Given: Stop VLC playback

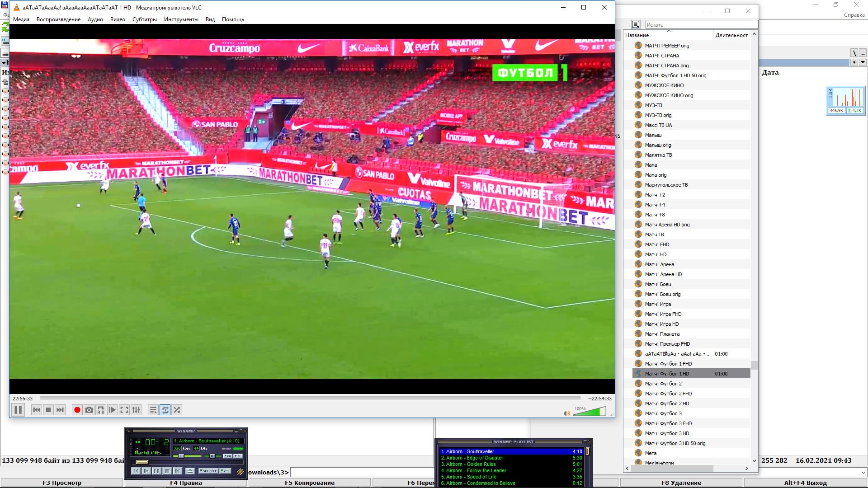Looking at the screenshot, I should [48, 410].
